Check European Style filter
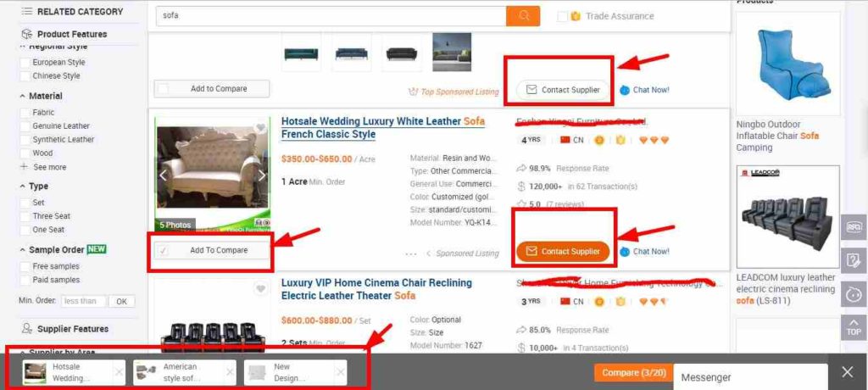This screenshot has height=390, width=868. (x=25, y=63)
